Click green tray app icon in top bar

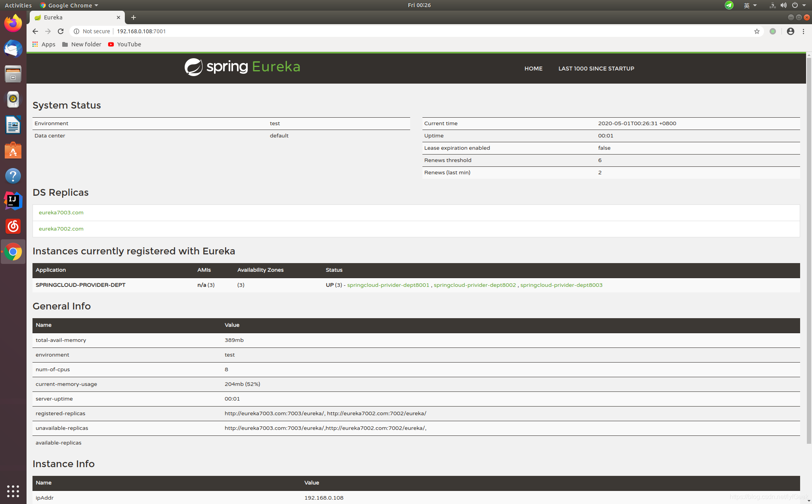click(729, 5)
